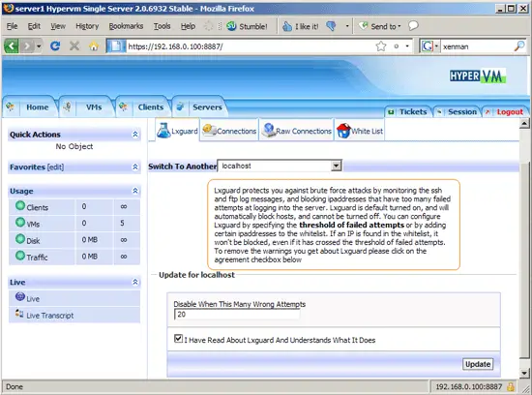Click the Firefox reload icon
Screen dimensions: 532x395
click(x=55, y=46)
